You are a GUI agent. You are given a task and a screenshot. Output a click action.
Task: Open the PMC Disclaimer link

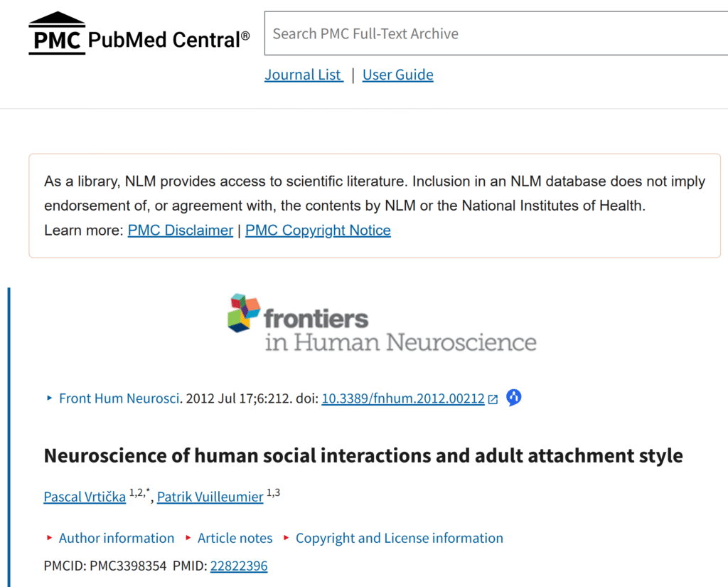coord(181,231)
